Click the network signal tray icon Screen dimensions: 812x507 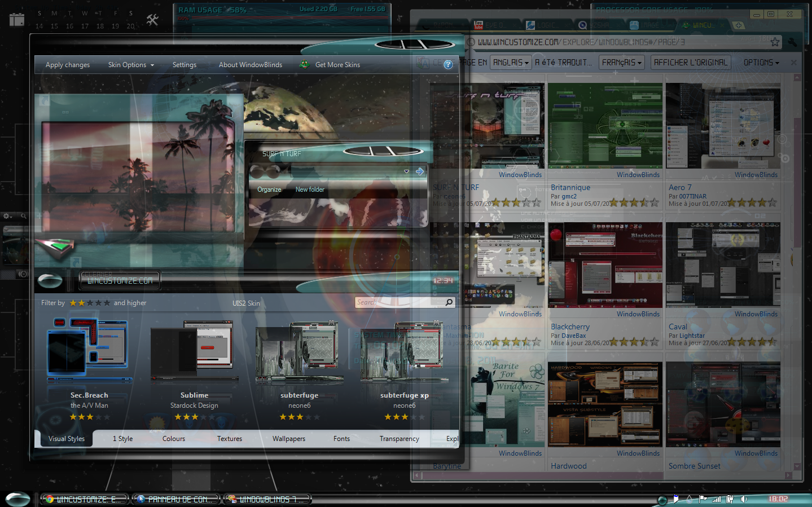717,499
